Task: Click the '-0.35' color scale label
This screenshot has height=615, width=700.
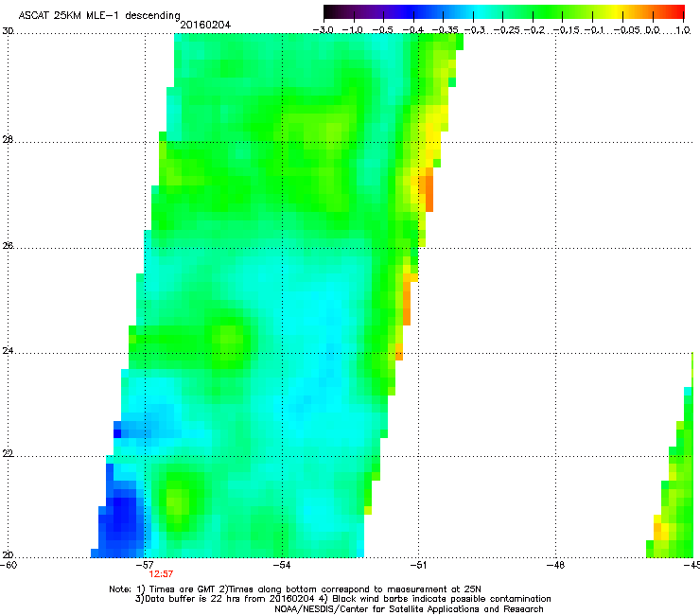Action: tap(446, 30)
